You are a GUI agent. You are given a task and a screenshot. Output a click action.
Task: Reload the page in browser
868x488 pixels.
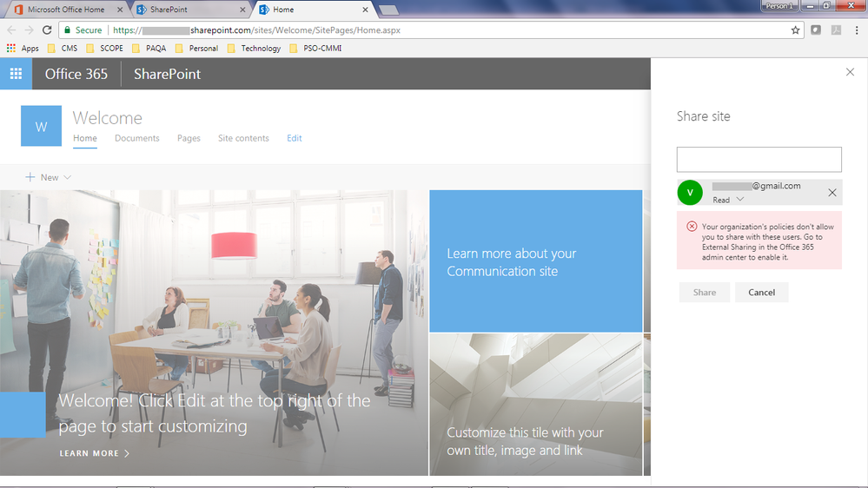click(x=47, y=30)
